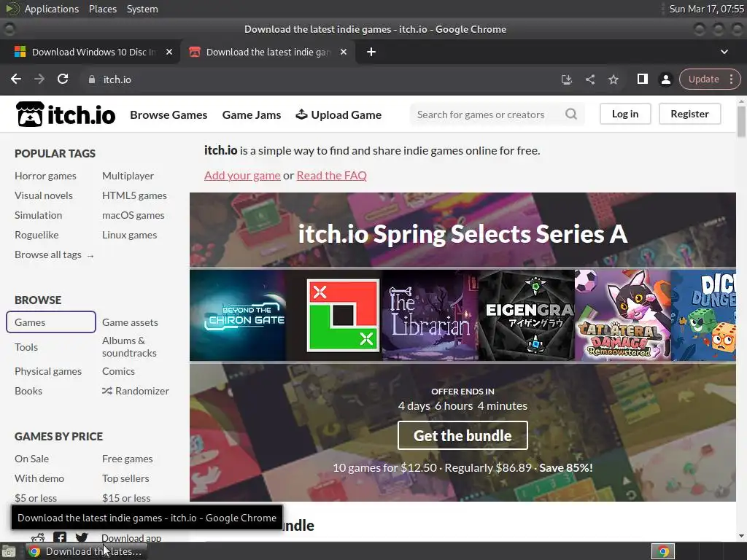Click the Chrome taskbar window button
Image resolution: width=747 pixels, height=560 pixels.
click(86, 551)
